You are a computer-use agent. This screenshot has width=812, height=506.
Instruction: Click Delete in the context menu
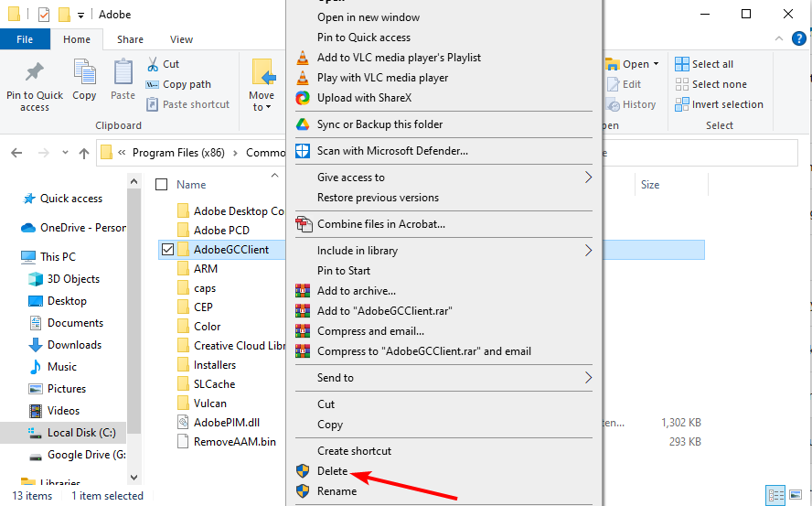(332, 471)
